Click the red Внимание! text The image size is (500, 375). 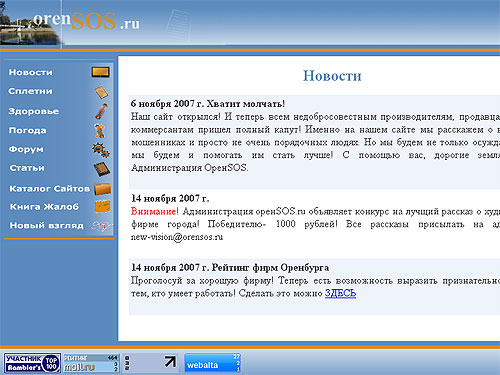point(155,211)
